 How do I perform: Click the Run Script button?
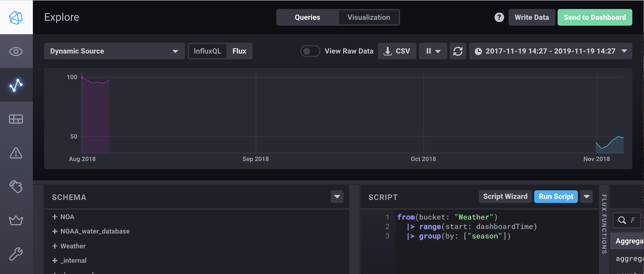(x=556, y=196)
